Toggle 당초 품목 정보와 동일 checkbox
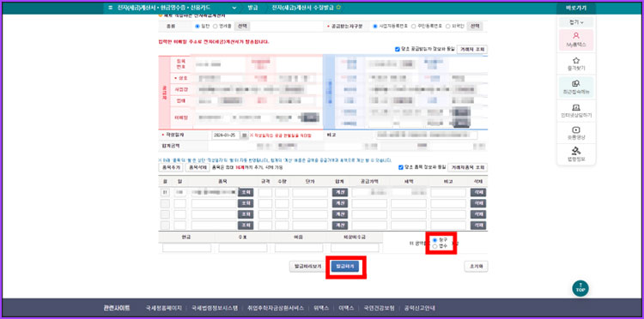The width and height of the screenshot is (644, 319). coord(400,167)
